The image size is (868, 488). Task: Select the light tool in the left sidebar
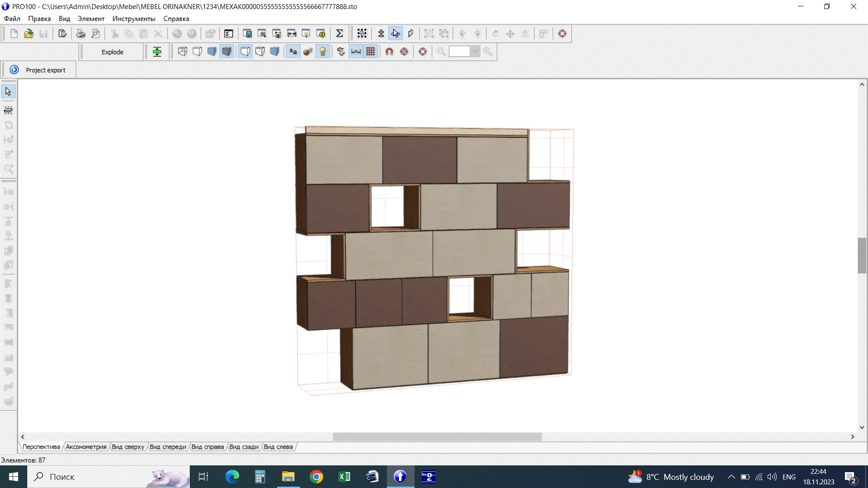pos(8,110)
